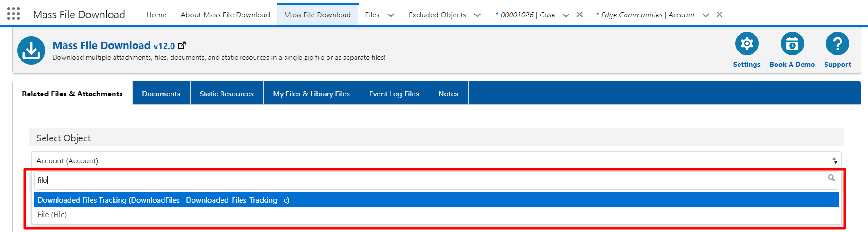Switch to the Notes tab
The width and height of the screenshot is (868, 232).
point(448,94)
